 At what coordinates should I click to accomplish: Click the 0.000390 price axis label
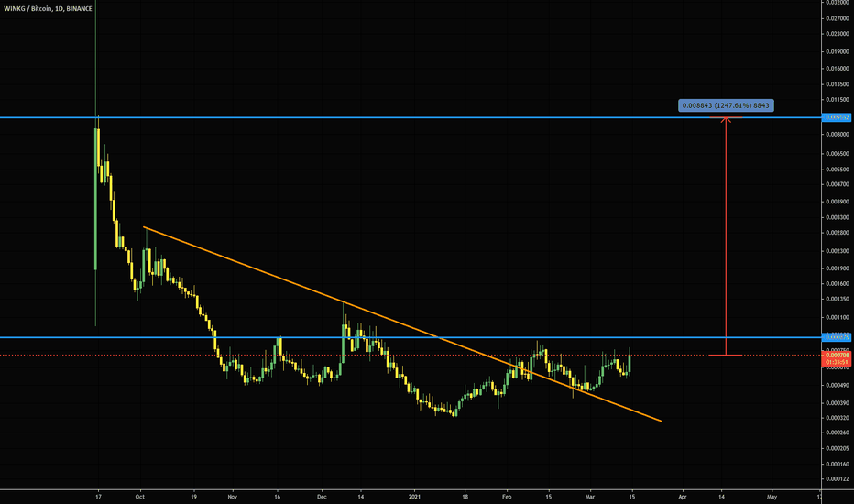(838, 403)
